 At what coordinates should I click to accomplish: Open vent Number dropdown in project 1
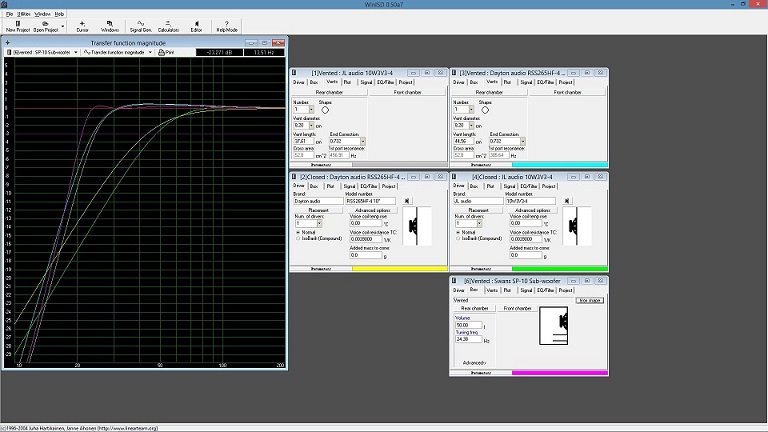point(311,110)
